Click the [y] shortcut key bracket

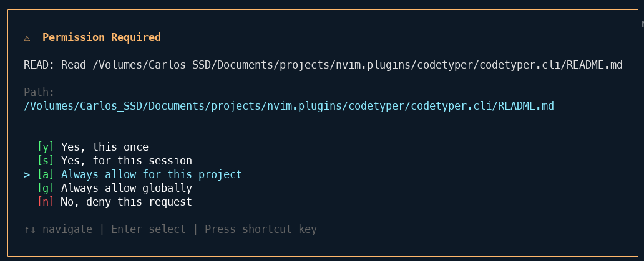click(x=46, y=147)
